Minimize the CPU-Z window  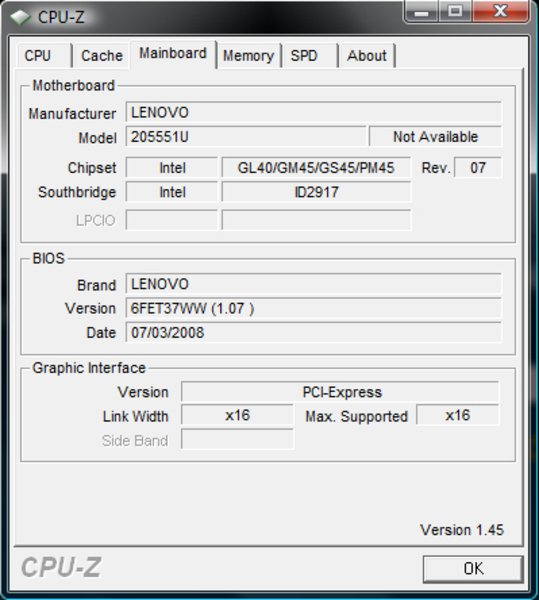pyautogui.click(x=421, y=11)
